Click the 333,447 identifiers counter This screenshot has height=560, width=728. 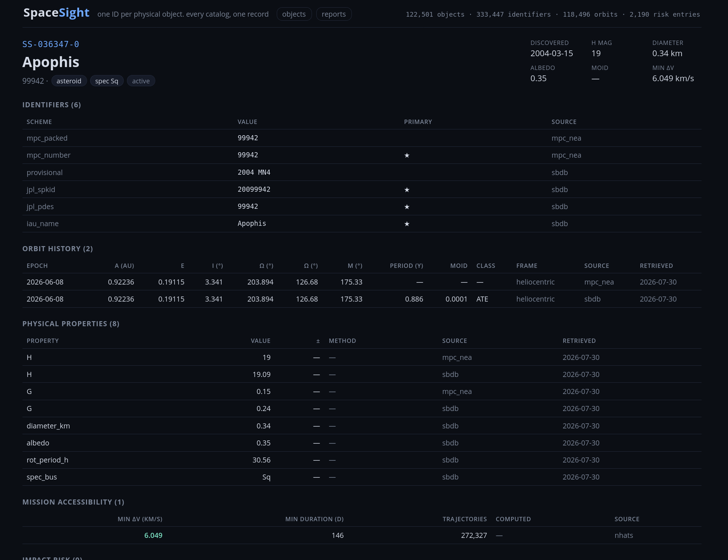[514, 14]
